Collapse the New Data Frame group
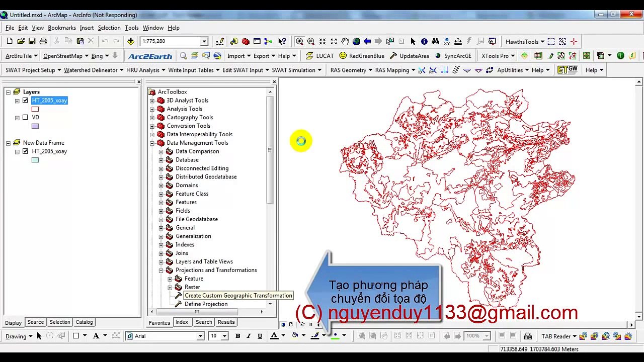This screenshot has width=644, height=362. click(8, 143)
